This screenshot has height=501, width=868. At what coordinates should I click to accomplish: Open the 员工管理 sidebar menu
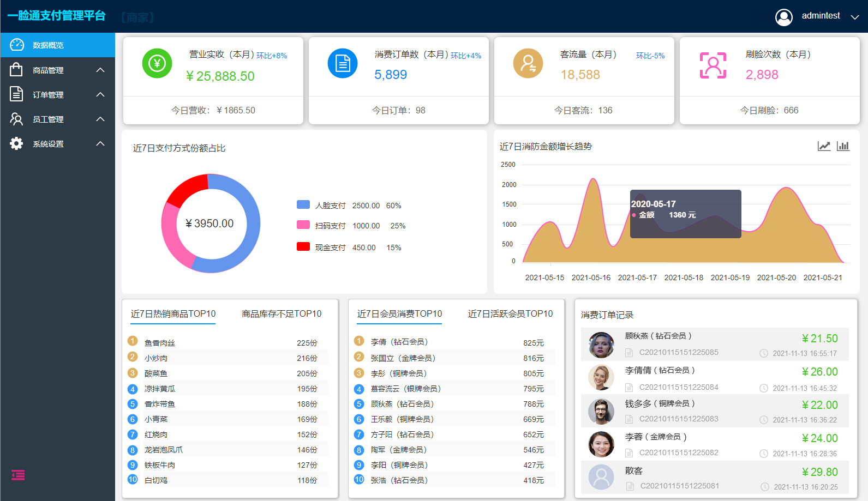[57, 119]
